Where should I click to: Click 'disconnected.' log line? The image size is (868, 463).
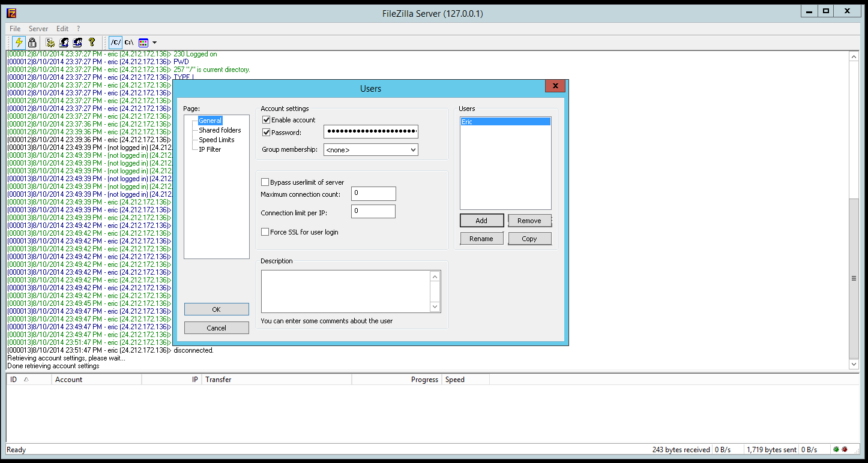coord(193,350)
